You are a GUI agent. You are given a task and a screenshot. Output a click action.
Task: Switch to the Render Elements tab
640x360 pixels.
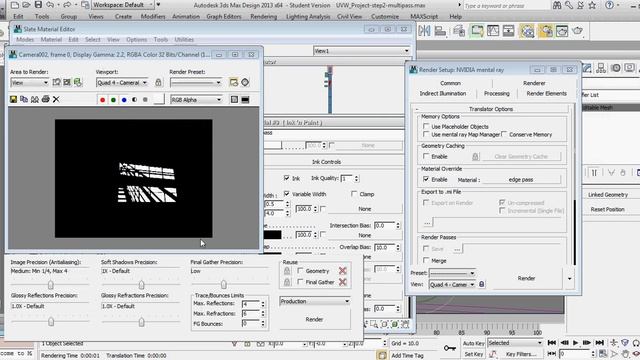[x=547, y=93]
